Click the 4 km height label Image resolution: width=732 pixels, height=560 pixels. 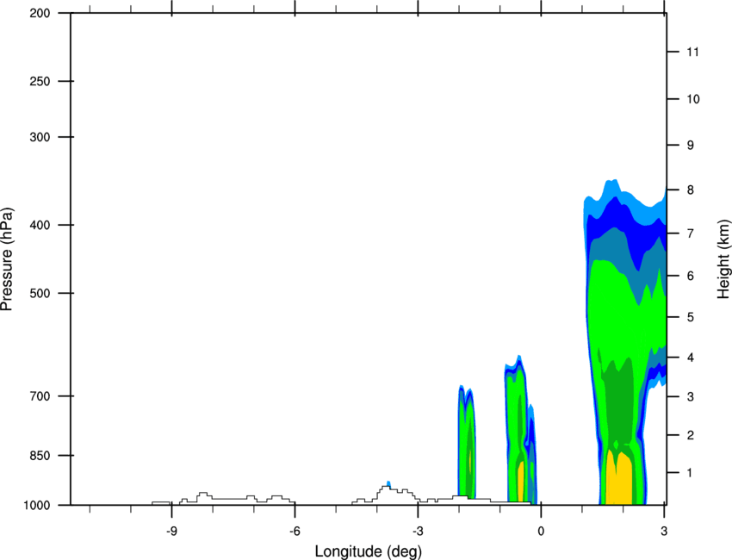click(x=691, y=358)
